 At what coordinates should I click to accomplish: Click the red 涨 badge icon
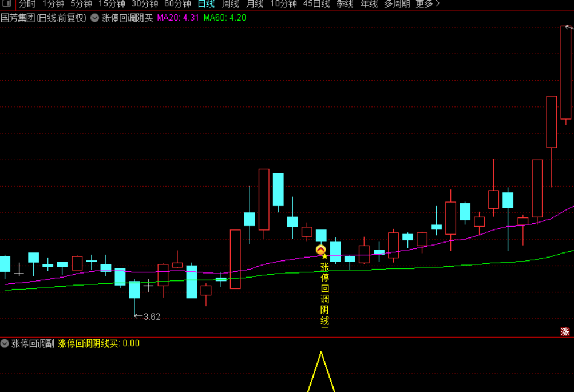point(565,331)
